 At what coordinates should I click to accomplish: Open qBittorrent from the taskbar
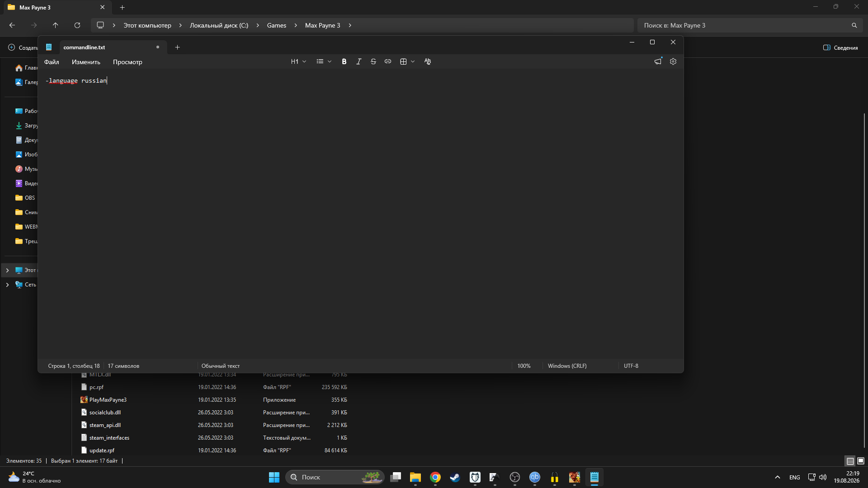pos(535,477)
